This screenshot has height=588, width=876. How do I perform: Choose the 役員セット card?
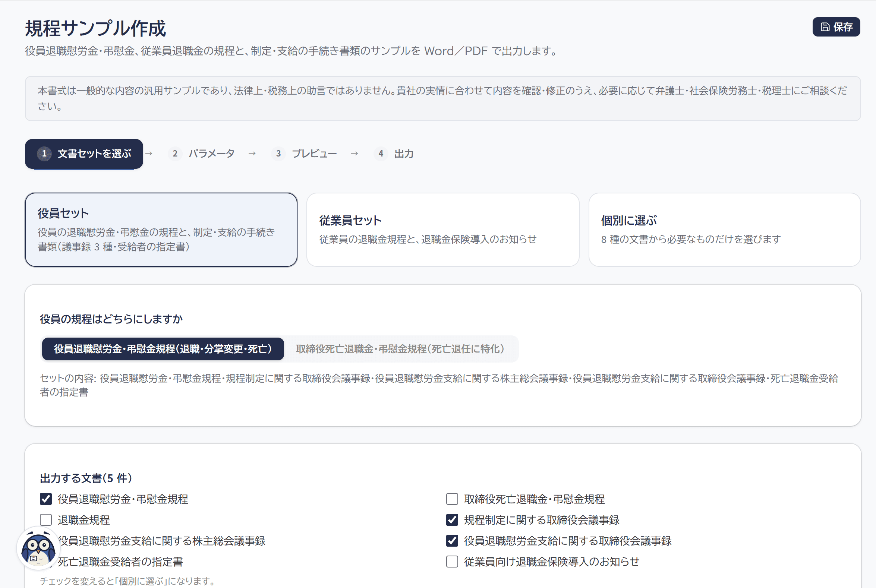pos(161,230)
